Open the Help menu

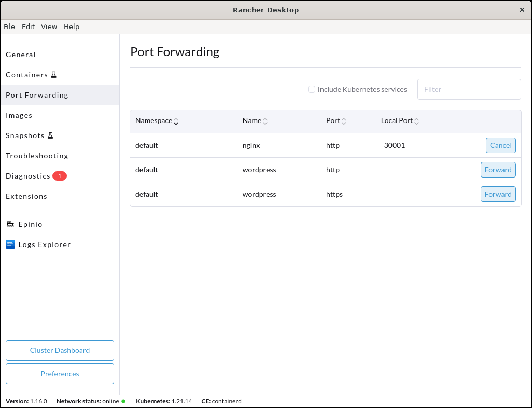point(72,26)
